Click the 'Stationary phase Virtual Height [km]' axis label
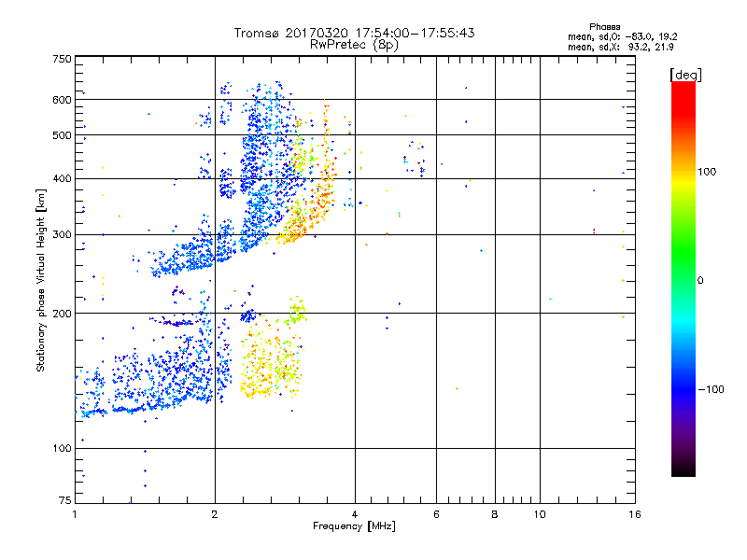This screenshot has width=747, height=560. click(40, 281)
